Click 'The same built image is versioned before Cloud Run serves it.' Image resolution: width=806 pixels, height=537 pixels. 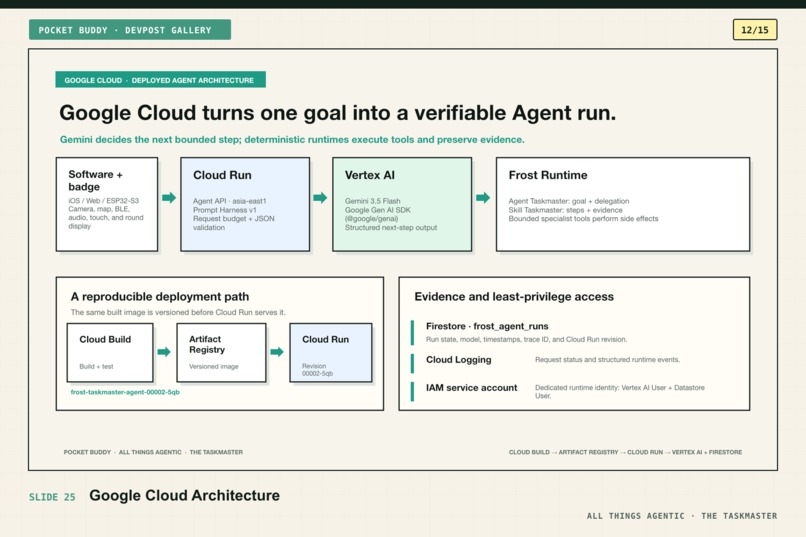point(178,312)
